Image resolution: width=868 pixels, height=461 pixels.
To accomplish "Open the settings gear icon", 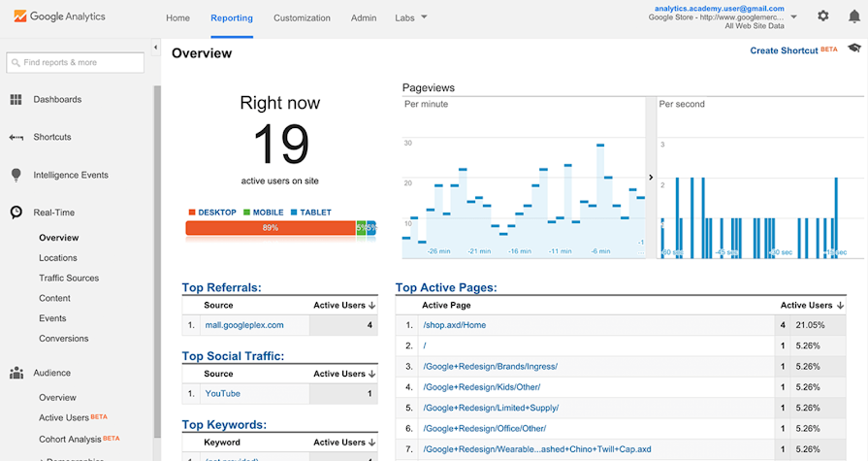I will (x=823, y=16).
